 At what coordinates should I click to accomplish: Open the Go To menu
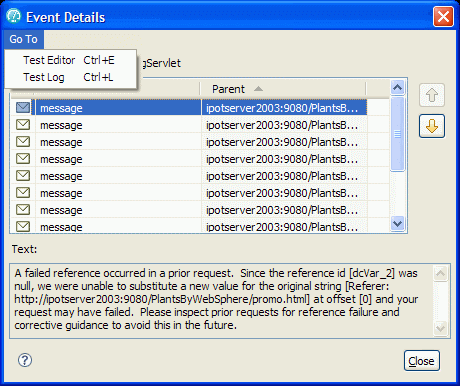(24, 39)
